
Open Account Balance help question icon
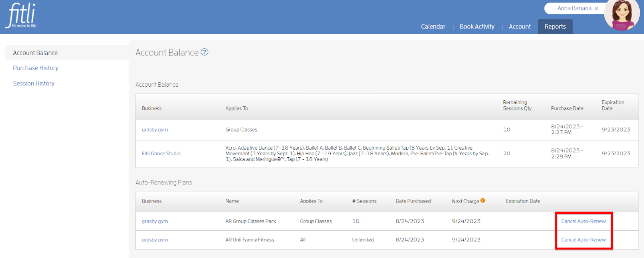tap(205, 52)
